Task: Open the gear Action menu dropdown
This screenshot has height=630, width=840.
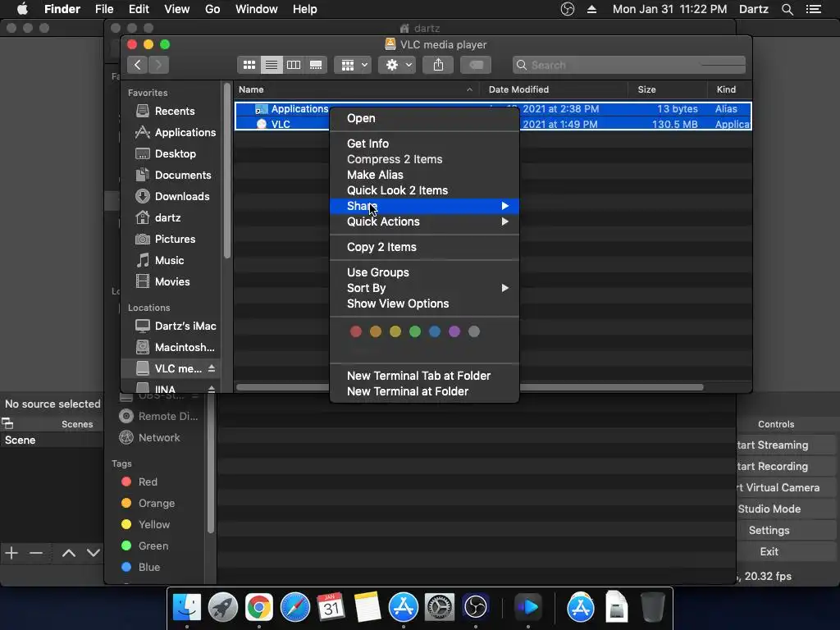Action: [397, 65]
